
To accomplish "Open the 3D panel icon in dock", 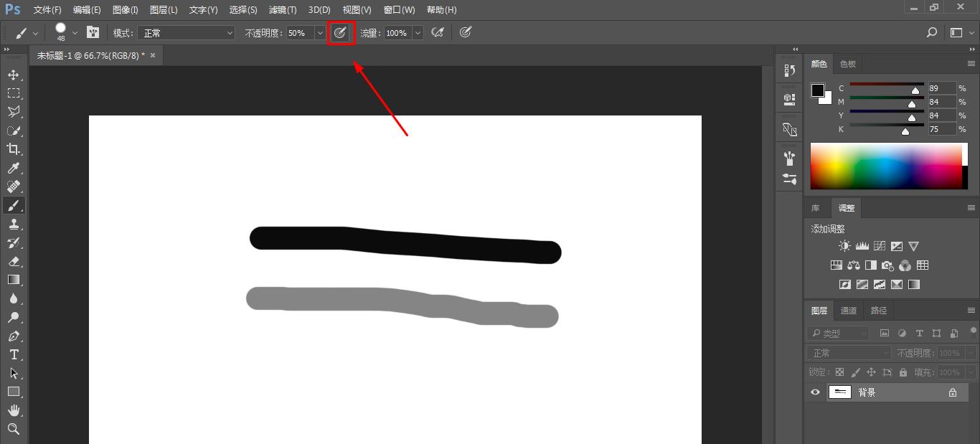I will point(790,98).
